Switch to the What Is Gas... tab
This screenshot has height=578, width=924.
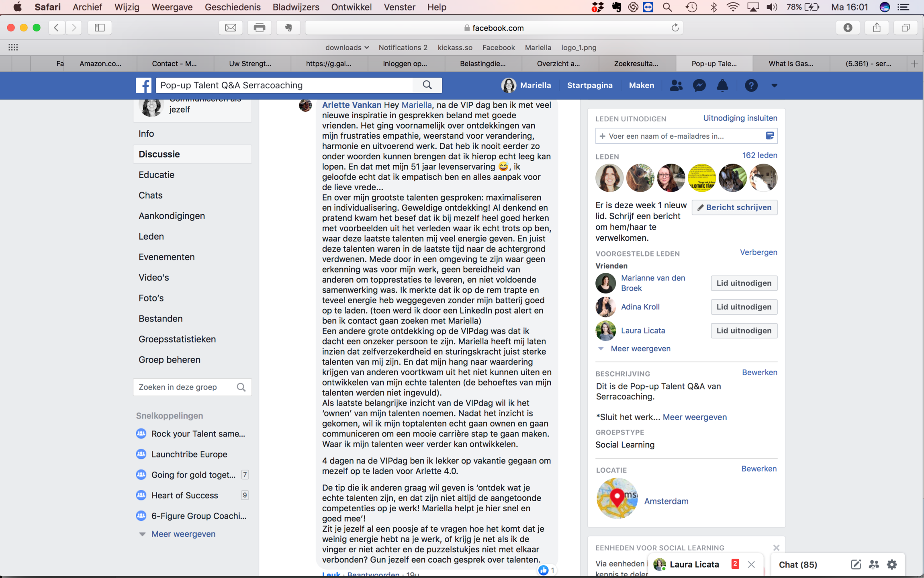click(791, 64)
